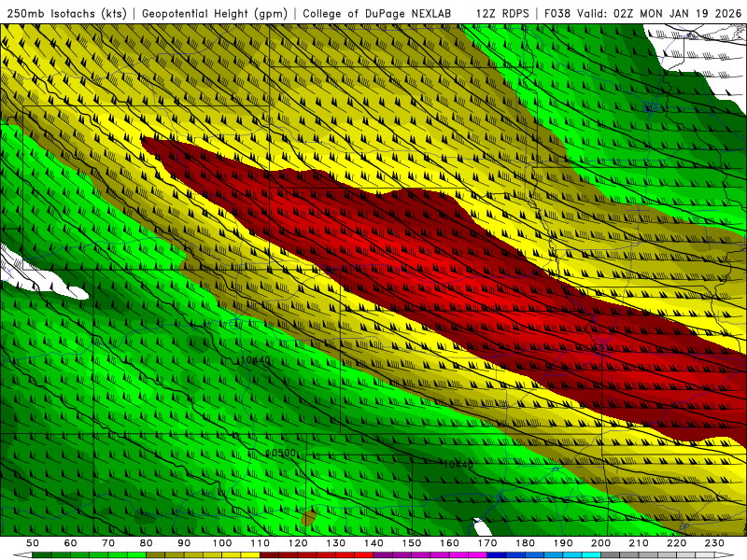Click the 'F038' forecast hour text
Viewport: 747px width, 560px height.
click(557, 13)
